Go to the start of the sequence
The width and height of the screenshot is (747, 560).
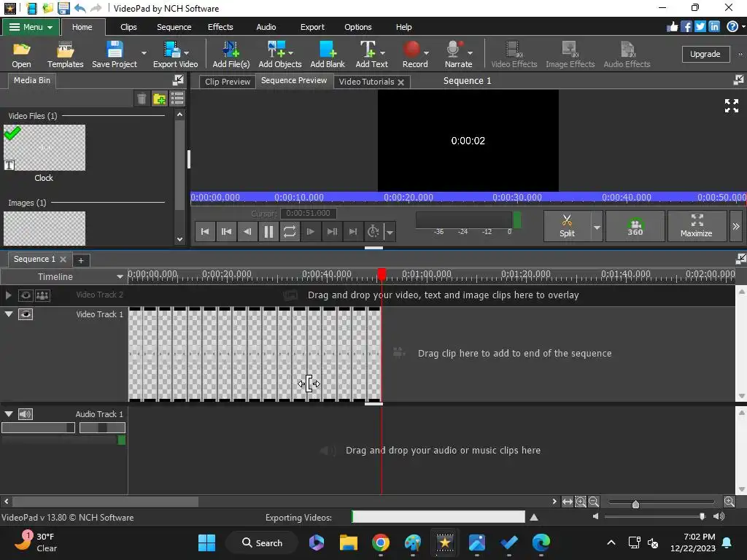205,232
